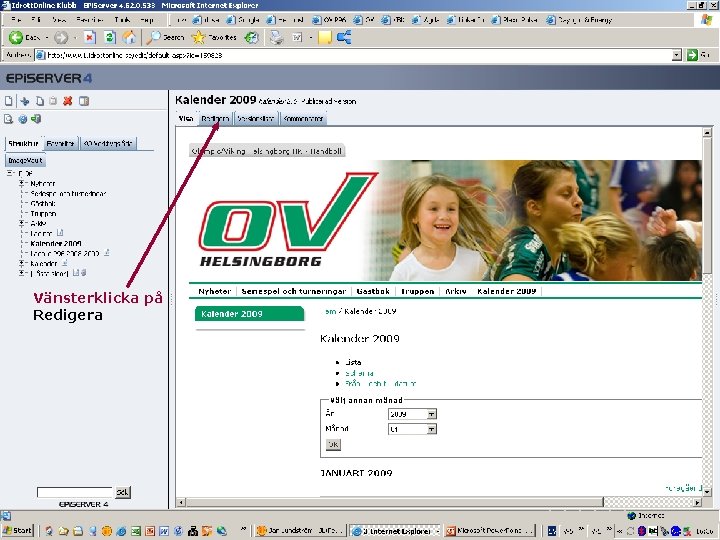This screenshot has height=540, width=720.
Task: Click the green Go arrow button
Action: coord(692,55)
